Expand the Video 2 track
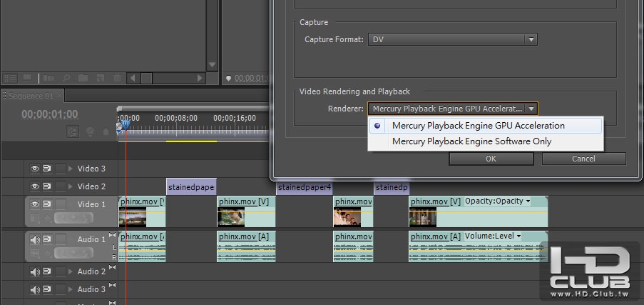Screen dimensions: 644x305 click(70, 186)
